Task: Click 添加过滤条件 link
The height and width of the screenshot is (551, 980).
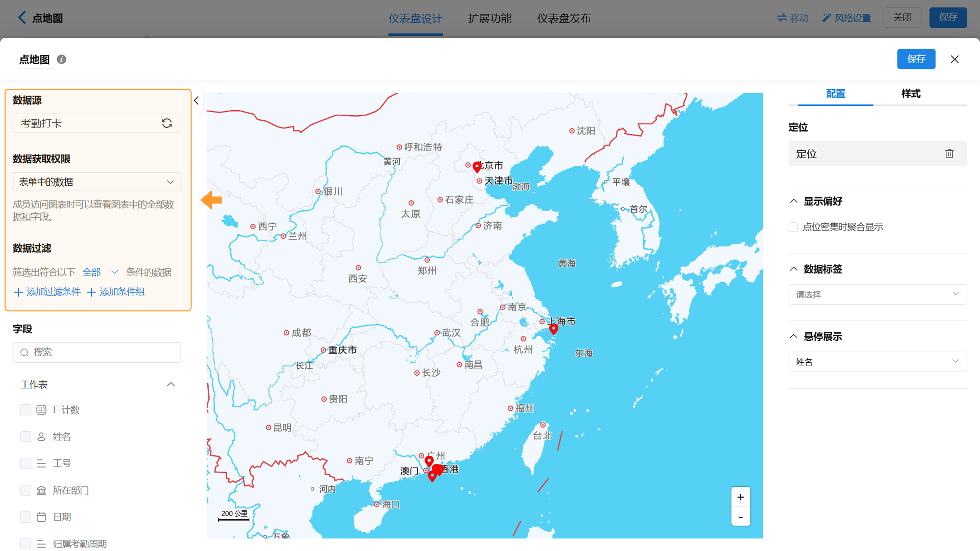Action: tap(47, 292)
